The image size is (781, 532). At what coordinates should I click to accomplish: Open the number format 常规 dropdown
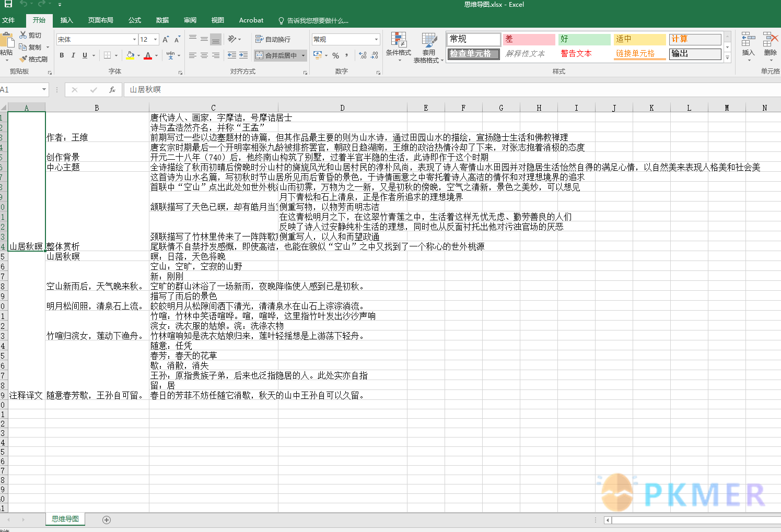point(376,40)
